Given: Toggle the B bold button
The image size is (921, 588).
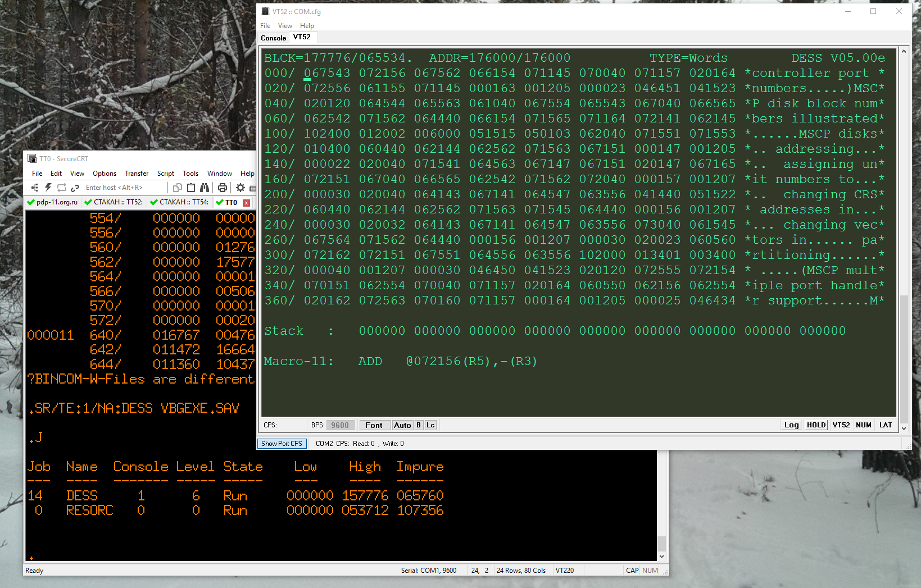Looking at the screenshot, I should 419,425.
